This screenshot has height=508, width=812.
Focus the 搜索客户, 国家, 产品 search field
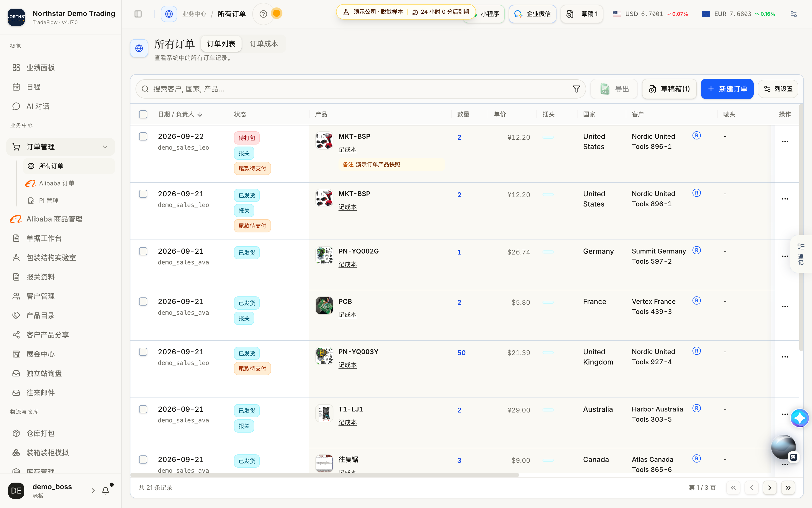[x=361, y=89]
